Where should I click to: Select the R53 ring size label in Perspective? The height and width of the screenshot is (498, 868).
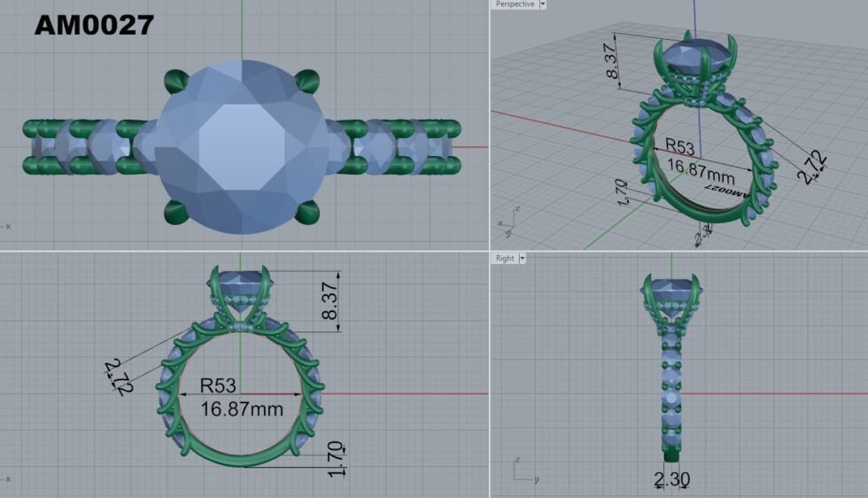coord(680,146)
